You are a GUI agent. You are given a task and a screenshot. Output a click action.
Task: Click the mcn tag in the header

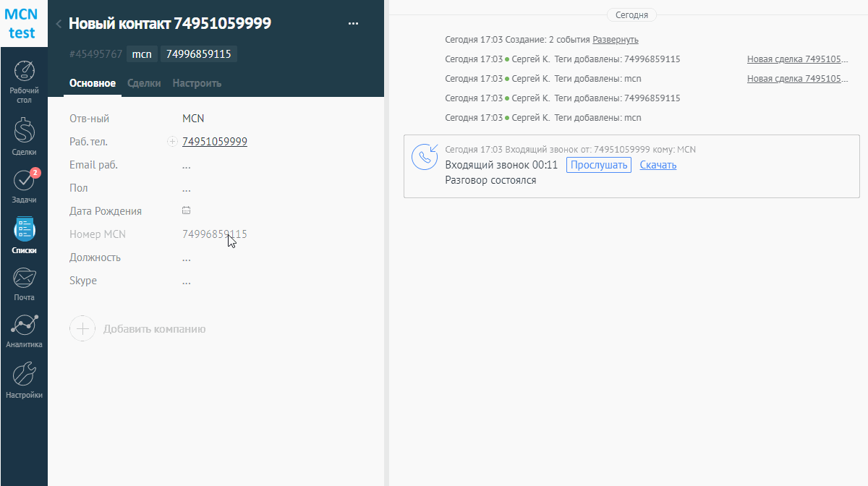[142, 54]
